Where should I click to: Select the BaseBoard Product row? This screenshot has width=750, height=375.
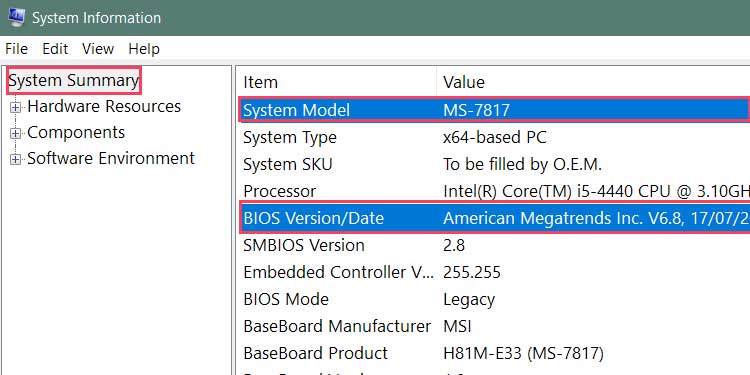(494, 353)
